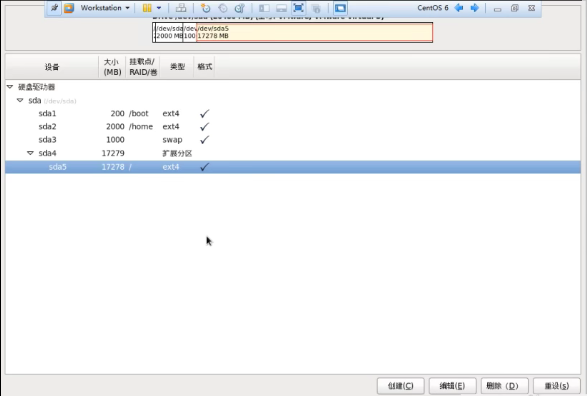Viewport: 587px width, 396px height.
Task: Take a snapshot using the clock-plus icon
Action: 206,8
